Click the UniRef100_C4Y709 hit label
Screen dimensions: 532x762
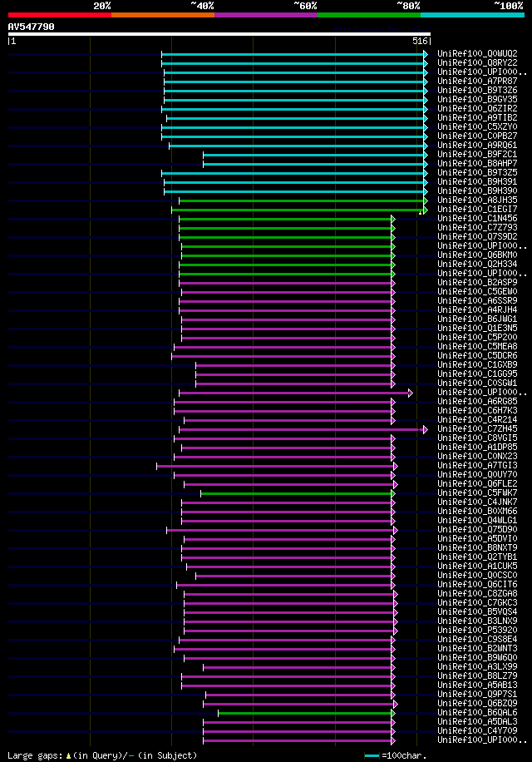(x=477, y=730)
